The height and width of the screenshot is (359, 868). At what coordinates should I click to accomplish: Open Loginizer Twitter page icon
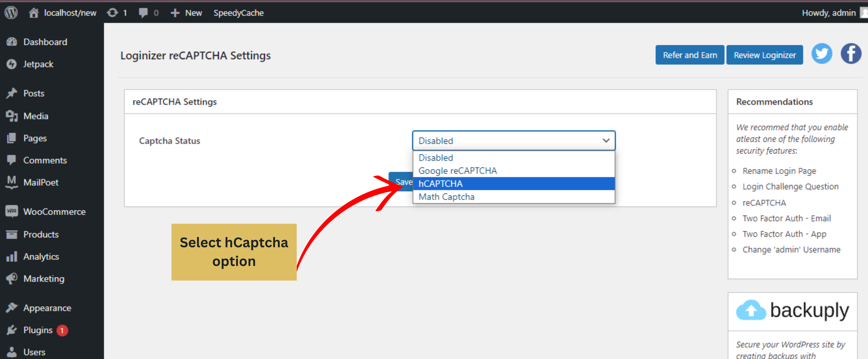click(x=822, y=54)
